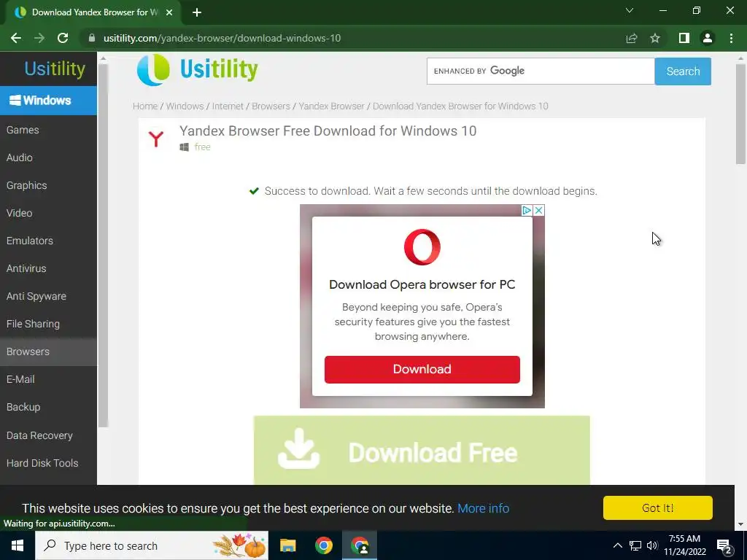Open Chrome three-dot menu

pyautogui.click(x=731, y=38)
